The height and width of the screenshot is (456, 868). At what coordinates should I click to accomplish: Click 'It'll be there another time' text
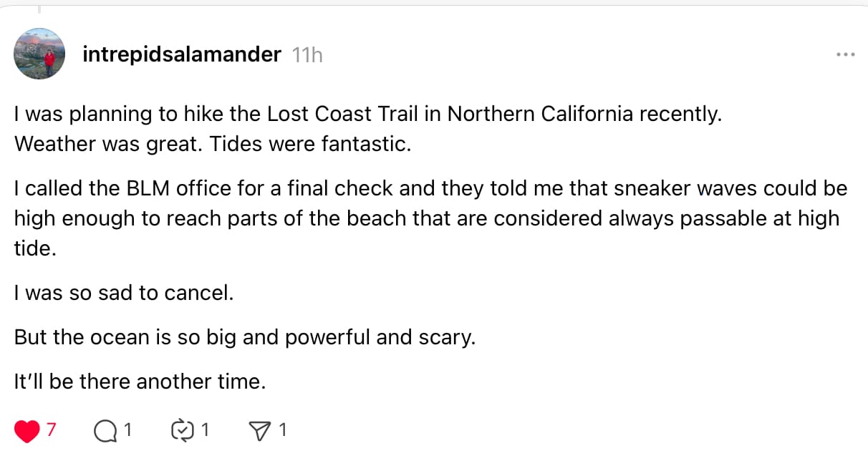(x=140, y=382)
